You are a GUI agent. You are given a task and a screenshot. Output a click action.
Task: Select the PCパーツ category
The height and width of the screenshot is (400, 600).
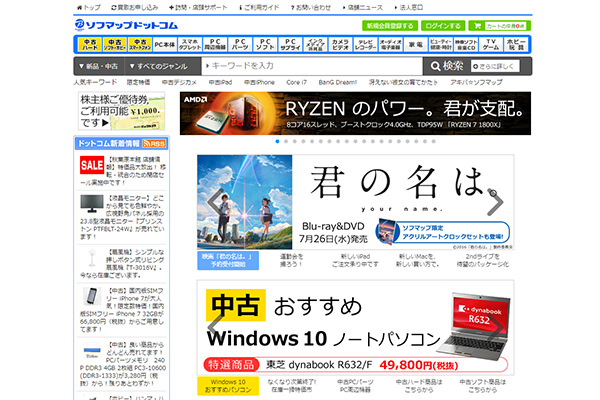click(x=240, y=44)
